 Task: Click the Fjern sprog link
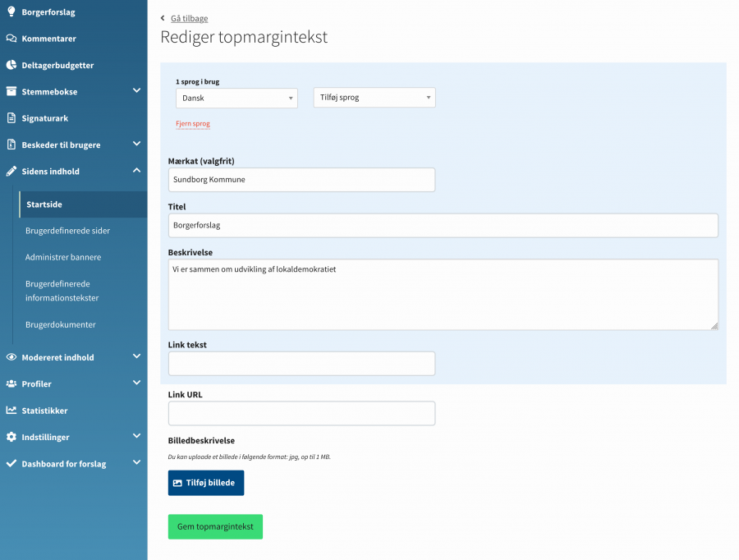click(x=191, y=125)
